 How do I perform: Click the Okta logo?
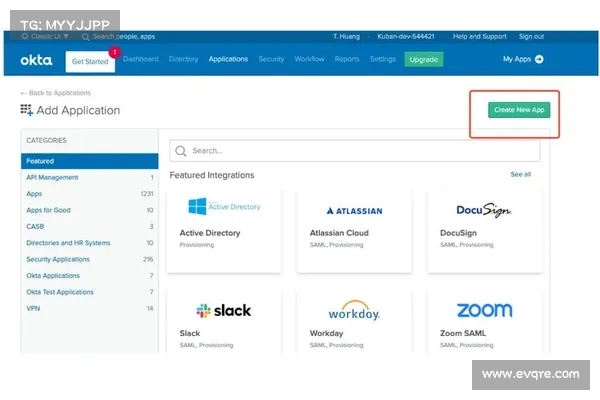36,60
